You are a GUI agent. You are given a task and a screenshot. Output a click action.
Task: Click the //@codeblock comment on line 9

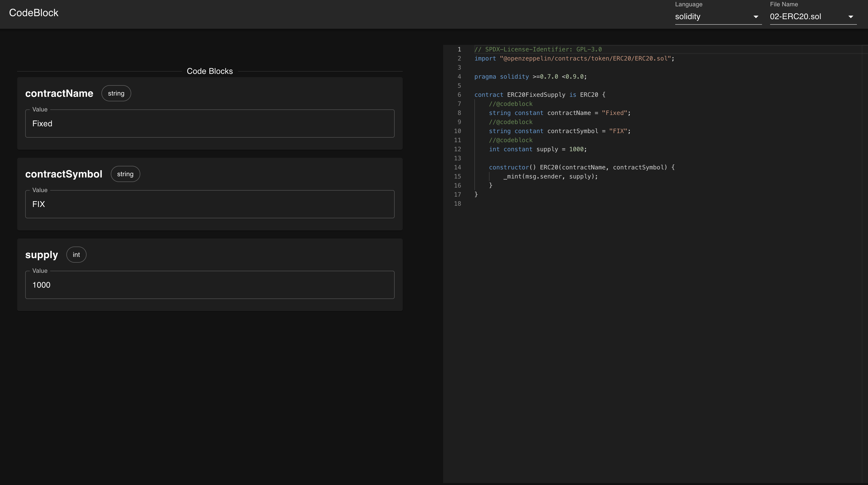(x=511, y=122)
